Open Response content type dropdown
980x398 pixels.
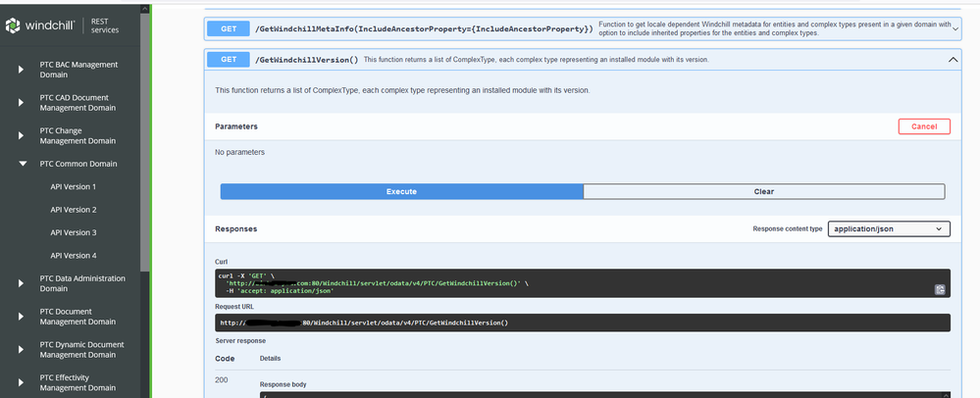[889, 229]
